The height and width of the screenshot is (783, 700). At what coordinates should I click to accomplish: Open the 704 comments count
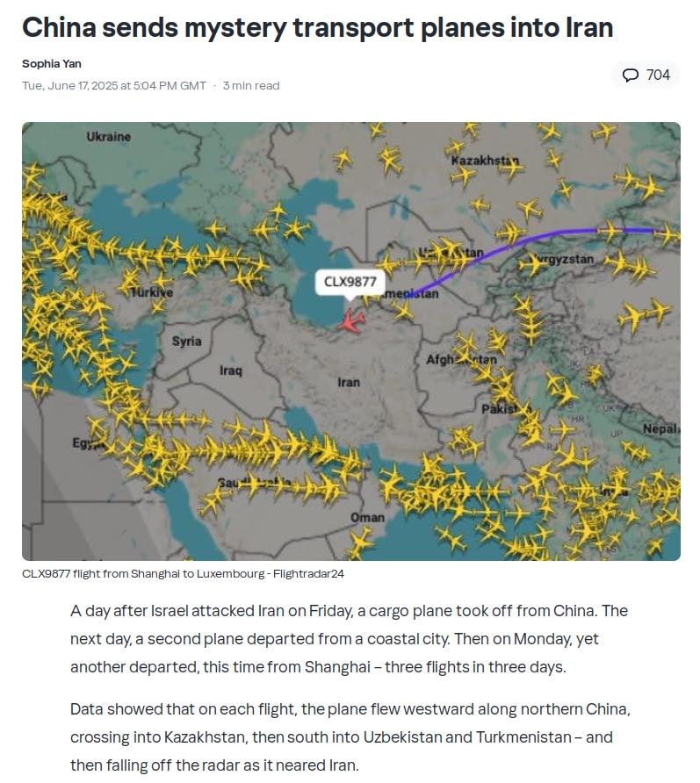[x=646, y=75]
